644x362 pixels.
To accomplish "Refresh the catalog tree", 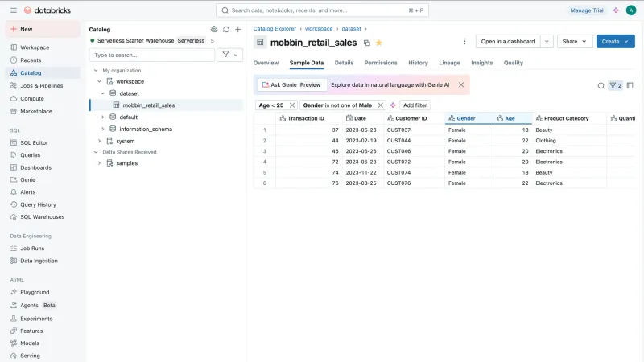I will click(226, 29).
